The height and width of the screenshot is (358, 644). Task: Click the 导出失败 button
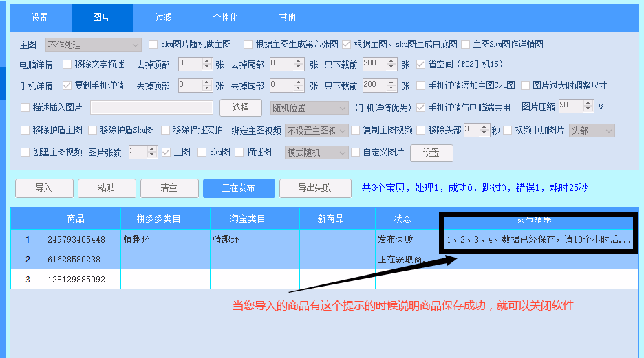point(315,188)
